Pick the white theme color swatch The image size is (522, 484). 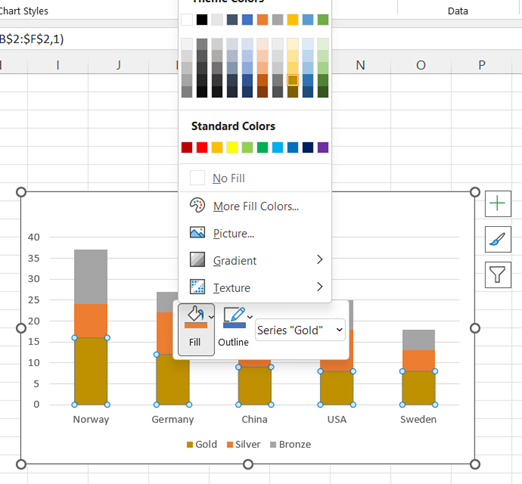(x=187, y=20)
